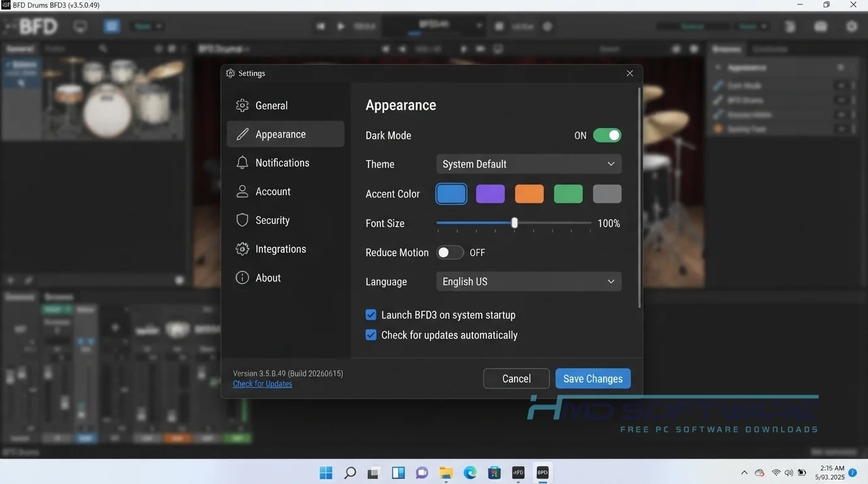Uncheck Launch BFD3 on system startup
Image resolution: width=868 pixels, height=484 pixels.
[x=371, y=315]
